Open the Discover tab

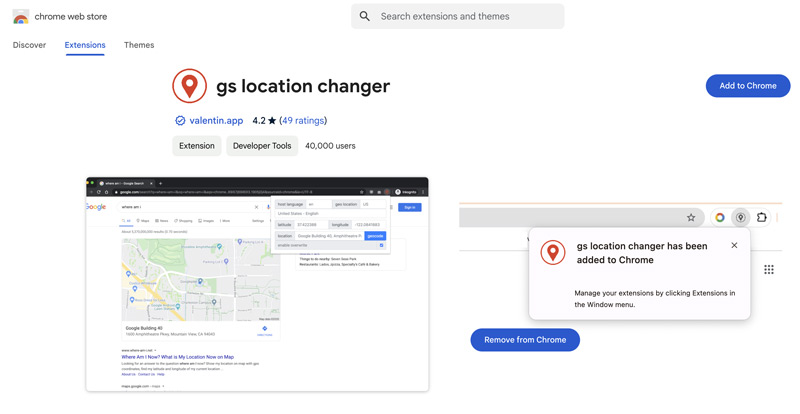[x=29, y=45]
